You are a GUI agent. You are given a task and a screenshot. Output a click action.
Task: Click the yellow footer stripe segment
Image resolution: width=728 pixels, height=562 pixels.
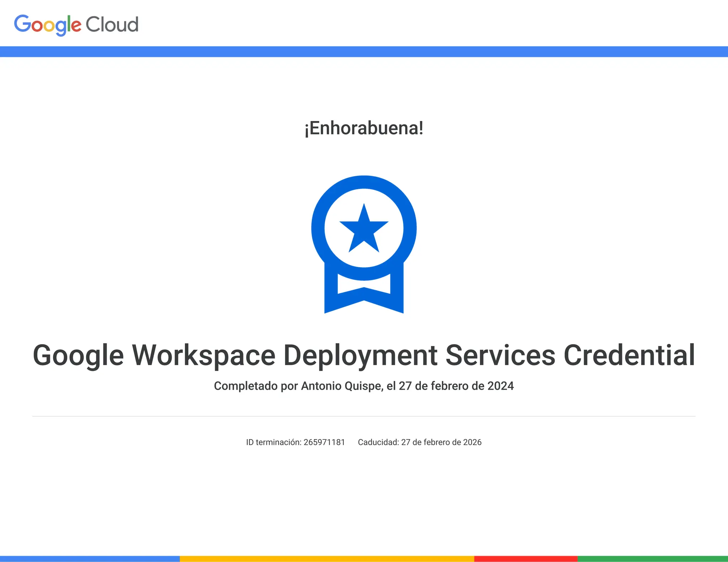pos(327,558)
